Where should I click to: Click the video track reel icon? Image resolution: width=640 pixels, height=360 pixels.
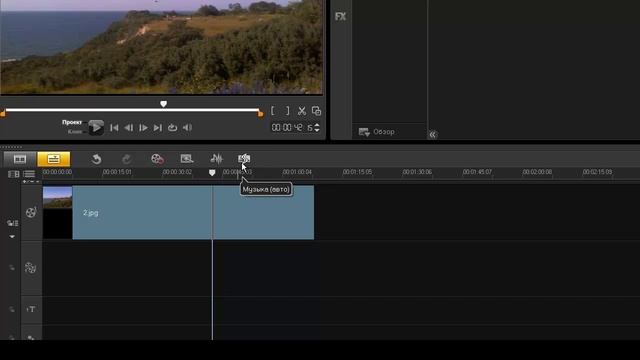click(31, 212)
